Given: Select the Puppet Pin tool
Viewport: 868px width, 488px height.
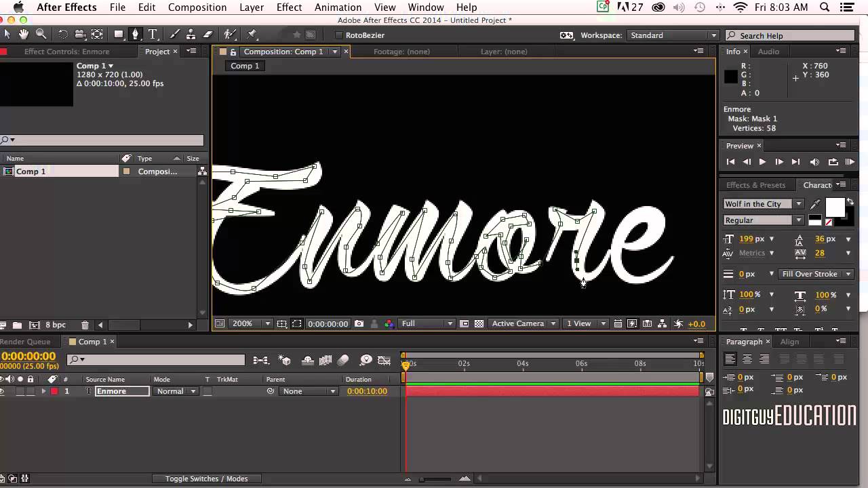Looking at the screenshot, I should click(252, 35).
